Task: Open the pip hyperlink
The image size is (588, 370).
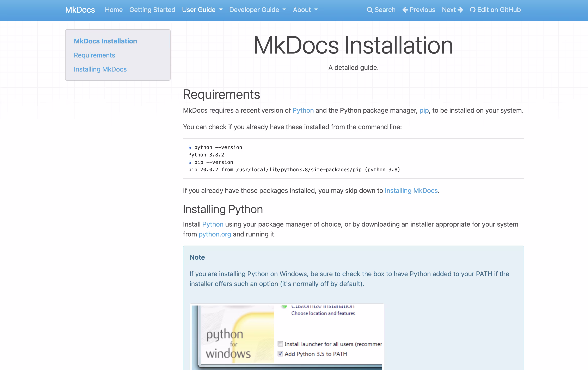Action: (424, 110)
